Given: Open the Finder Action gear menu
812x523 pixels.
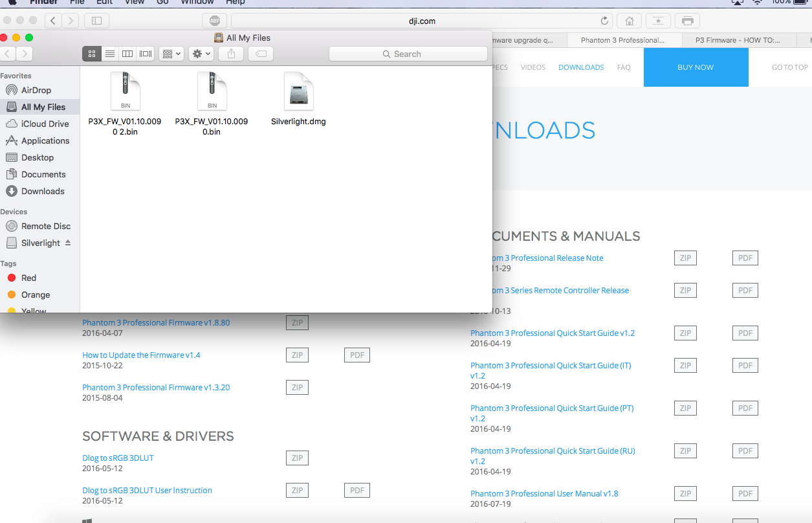Looking at the screenshot, I should pos(201,54).
